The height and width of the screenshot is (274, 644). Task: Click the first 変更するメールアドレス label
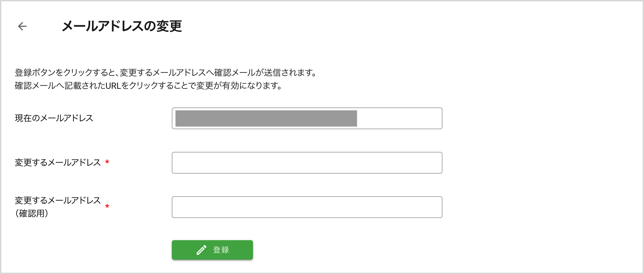(x=58, y=163)
